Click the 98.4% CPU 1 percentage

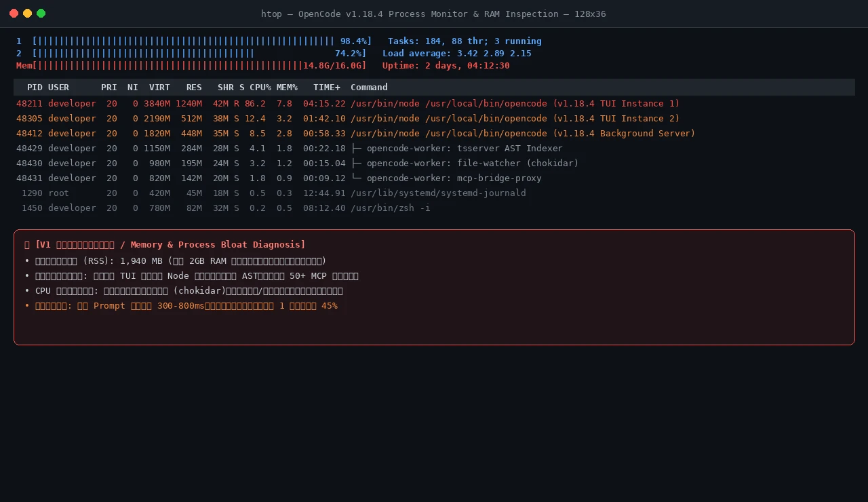click(353, 41)
